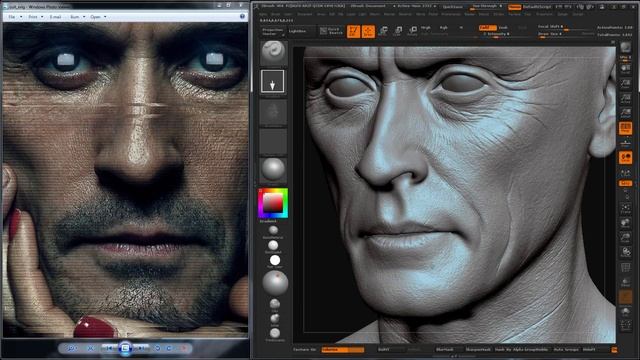Select the Move tool in top shelf
640x360 pixels.
[383, 31]
